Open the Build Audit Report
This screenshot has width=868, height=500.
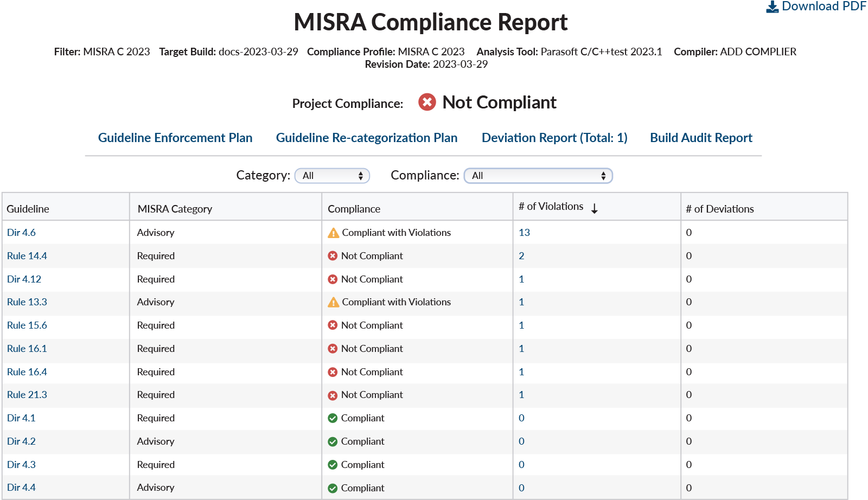700,137
